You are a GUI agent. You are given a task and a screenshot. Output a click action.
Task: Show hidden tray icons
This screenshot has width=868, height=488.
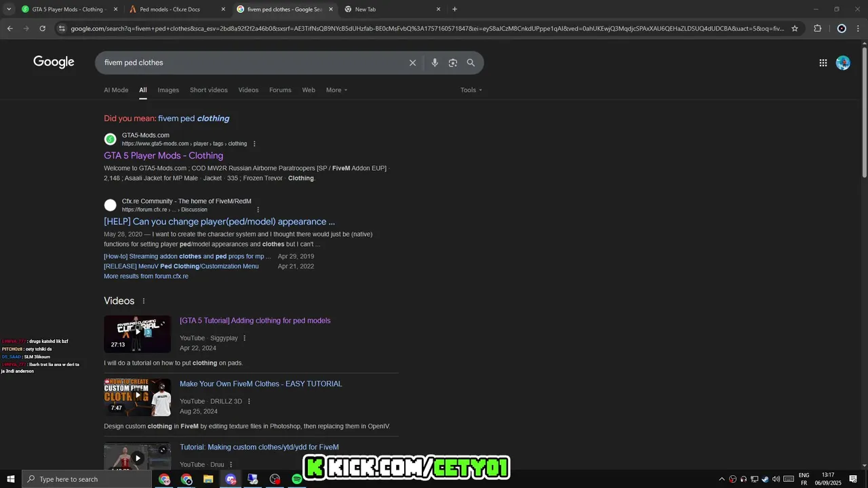(x=722, y=479)
